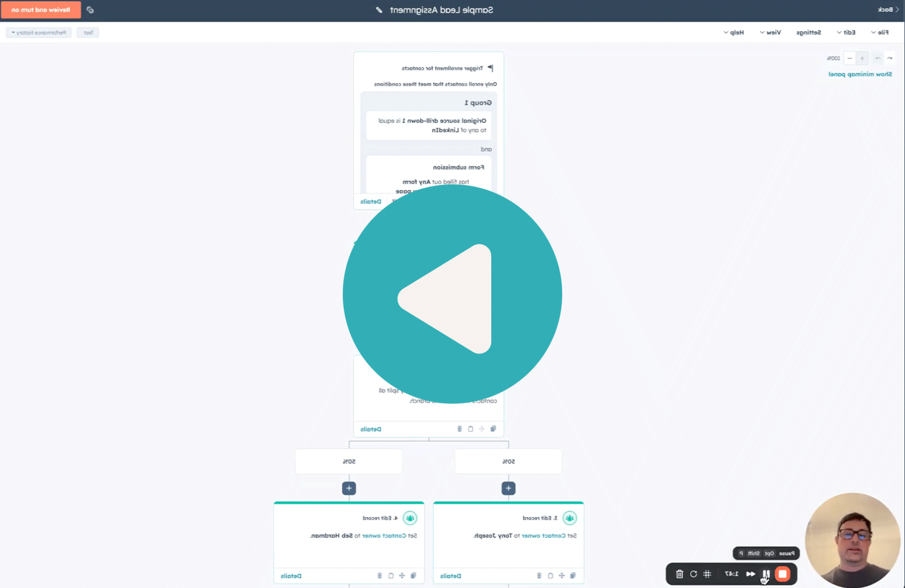Zoom in with the plus button
The image size is (905, 588).
coord(862,58)
